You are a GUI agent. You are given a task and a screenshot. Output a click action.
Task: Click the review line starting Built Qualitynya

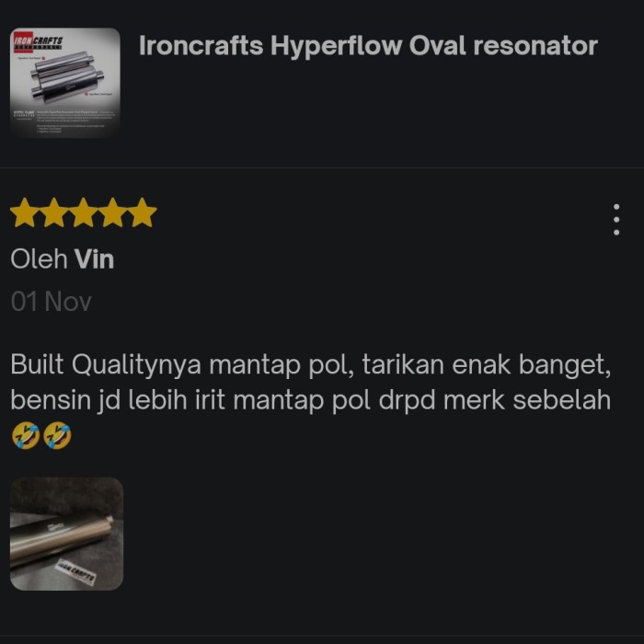(x=311, y=364)
